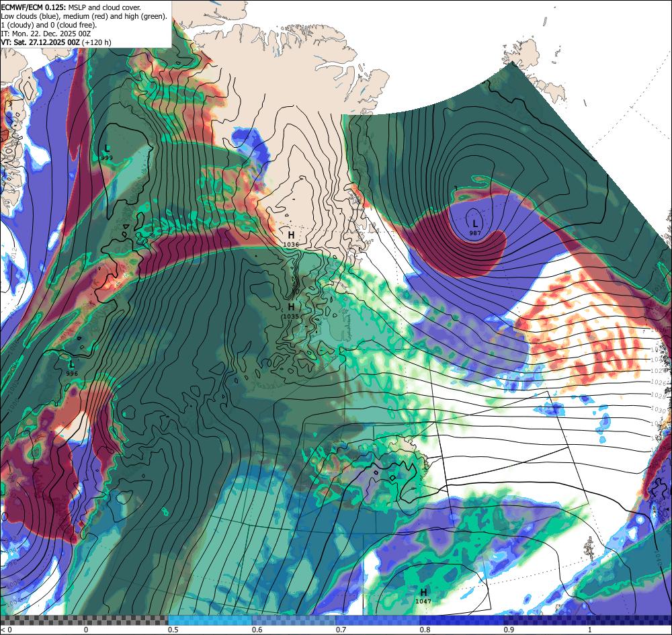This screenshot has width=672, height=635.
Task: Click the '987' pressure value under the L
Action: [475, 233]
